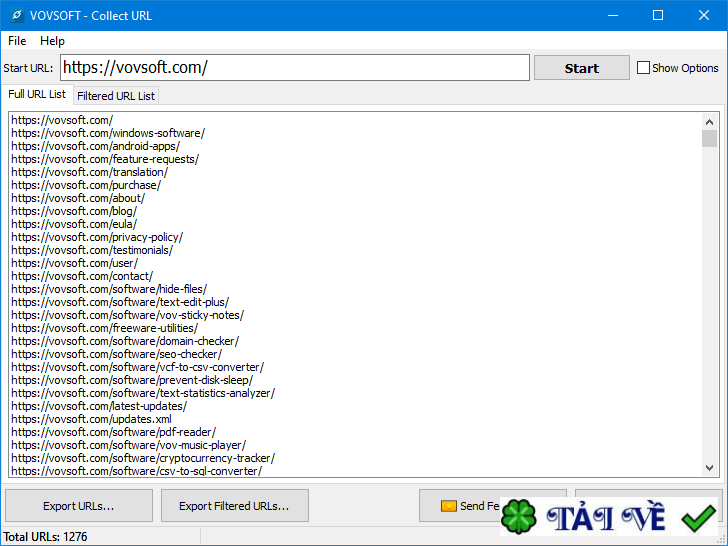Select the privacy-policy URL line
This screenshot has width=728, height=546.
coord(97,237)
